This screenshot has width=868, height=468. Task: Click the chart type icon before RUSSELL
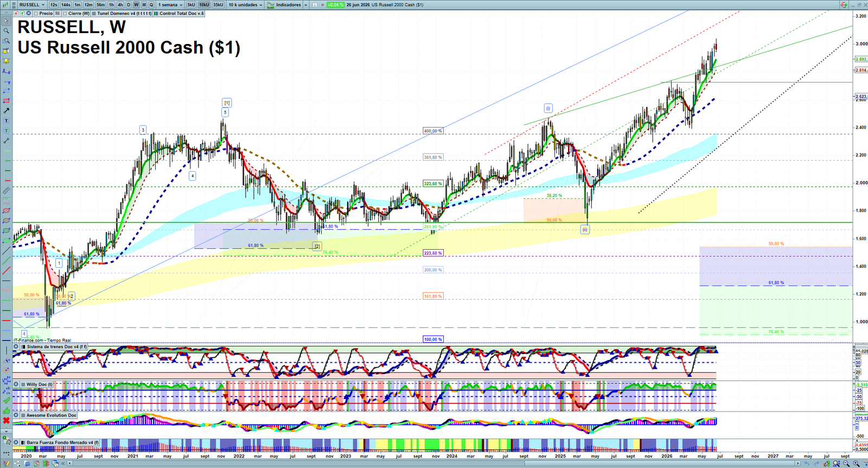(x=5, y=5)
